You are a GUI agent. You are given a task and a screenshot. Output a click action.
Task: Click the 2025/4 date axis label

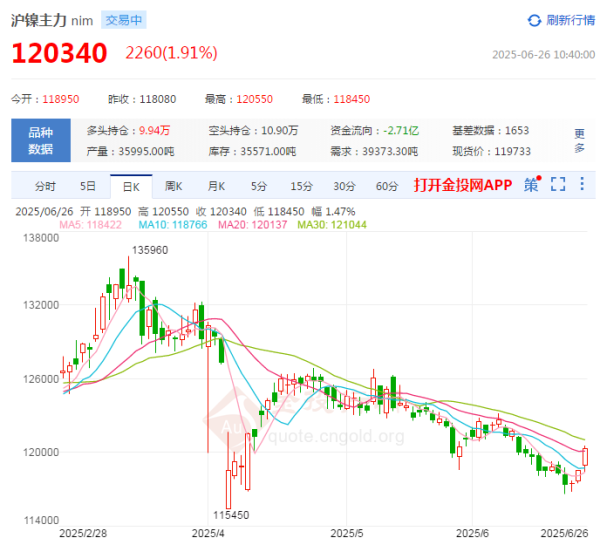(208, 533)
